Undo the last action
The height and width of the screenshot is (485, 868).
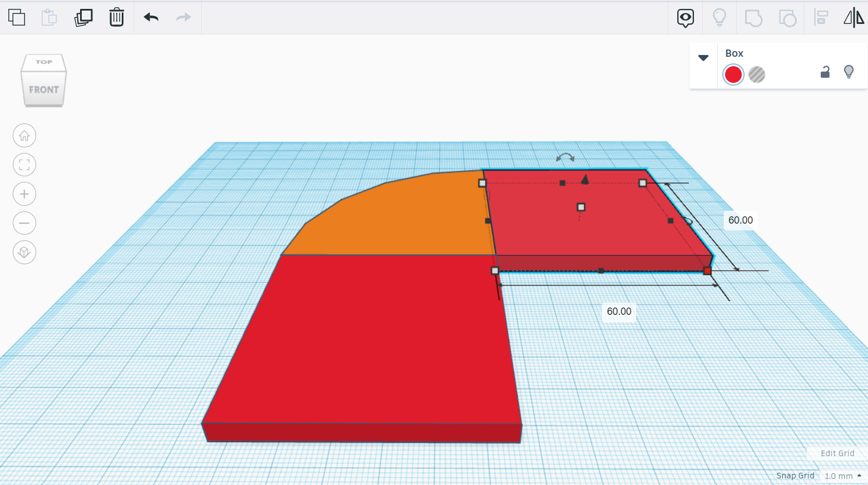tap(151, 17)
